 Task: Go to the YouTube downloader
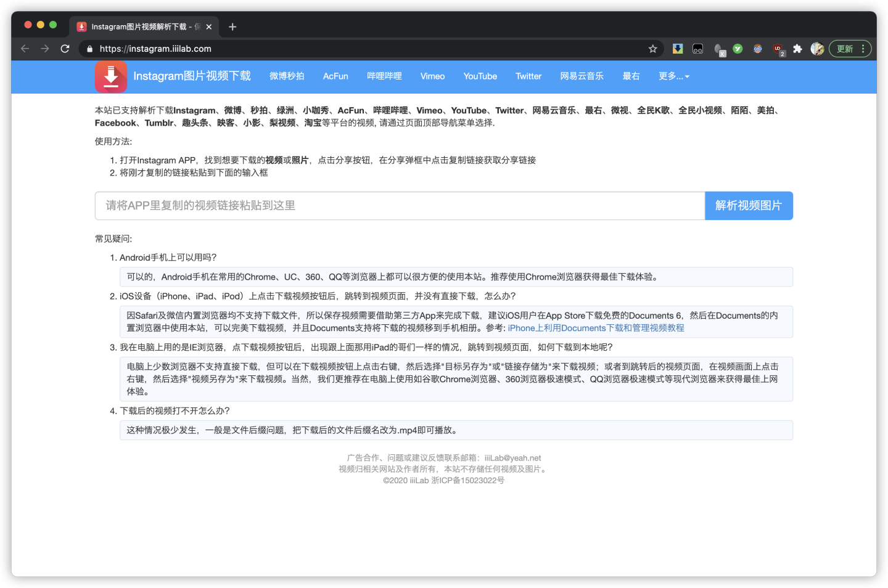(x=480, y=76)
